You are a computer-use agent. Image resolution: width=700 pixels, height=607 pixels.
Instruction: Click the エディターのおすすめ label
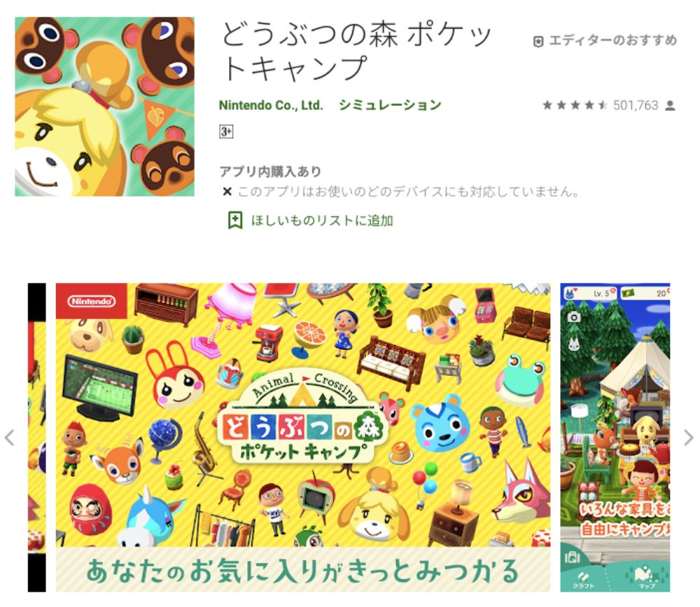pos(613,41)
